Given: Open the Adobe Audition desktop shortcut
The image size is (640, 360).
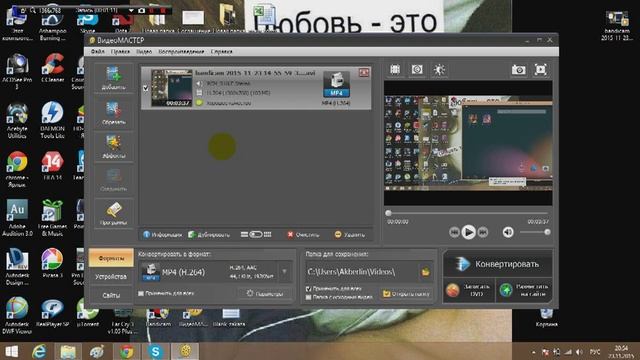Looking at the screenshot, I should click(17, 218).
